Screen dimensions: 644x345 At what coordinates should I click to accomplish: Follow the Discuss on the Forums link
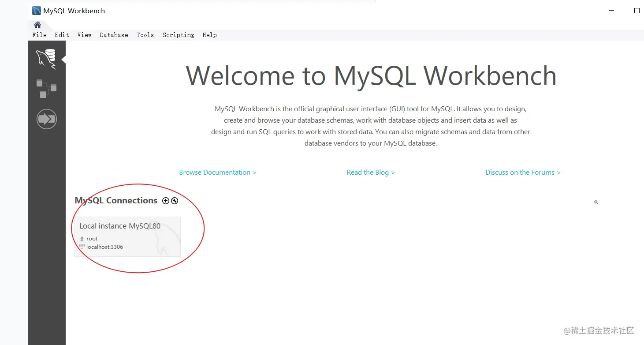pyautogui.click(x=523, y=172)
